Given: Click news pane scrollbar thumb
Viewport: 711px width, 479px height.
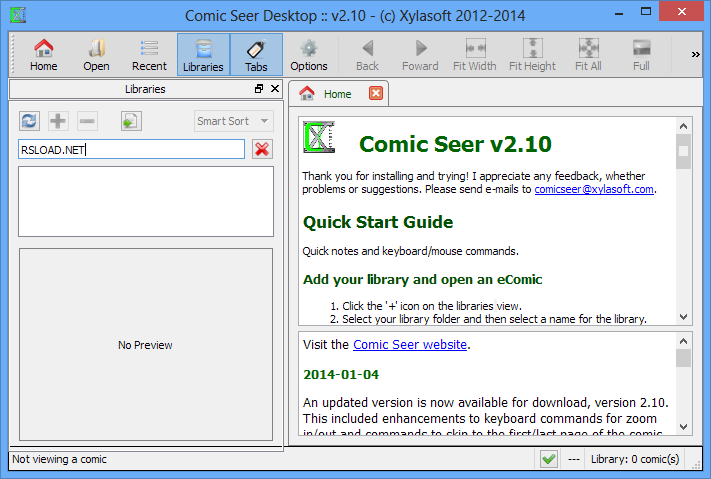Looking at the screenshot, I should point(683,358).
